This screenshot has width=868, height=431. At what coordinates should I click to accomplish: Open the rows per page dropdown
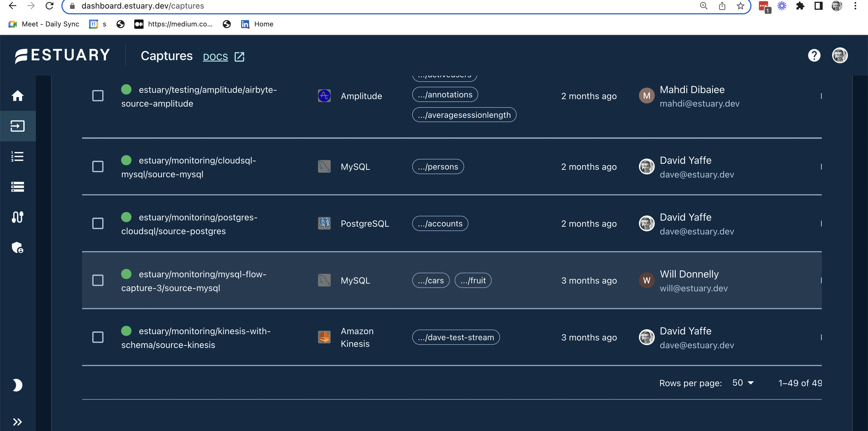pyautogui.click(x=743, y=382)
